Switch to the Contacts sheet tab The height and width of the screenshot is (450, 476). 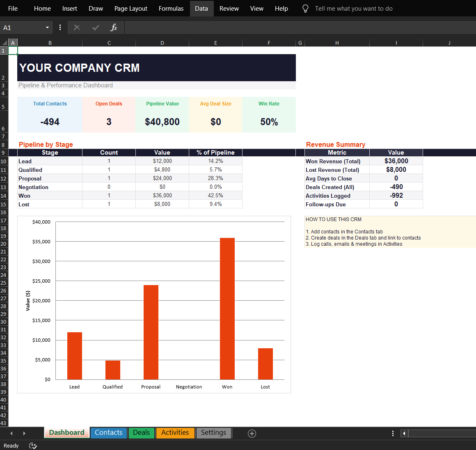(108, 433)
